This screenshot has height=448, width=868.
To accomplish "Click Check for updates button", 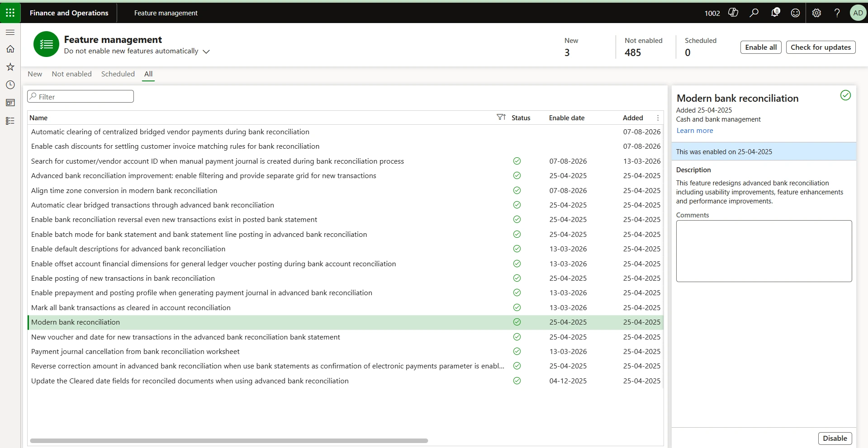I will coord(821,47).
